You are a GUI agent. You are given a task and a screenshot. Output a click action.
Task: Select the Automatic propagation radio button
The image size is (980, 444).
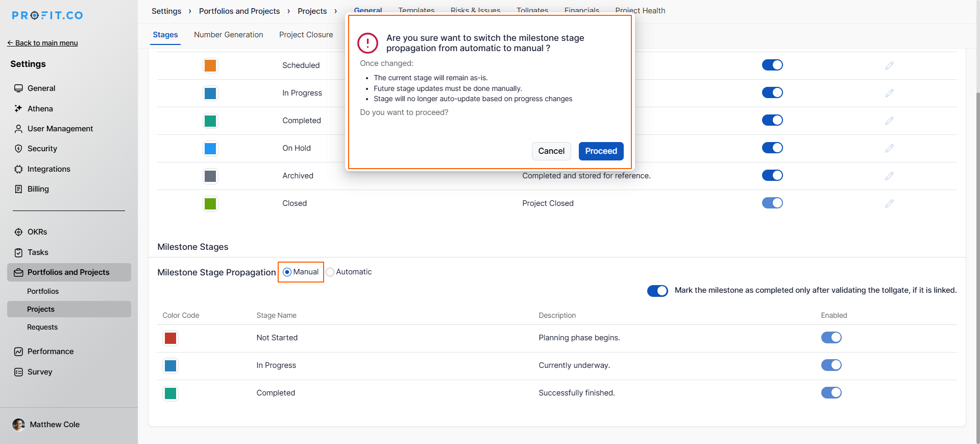click(330, 272)
